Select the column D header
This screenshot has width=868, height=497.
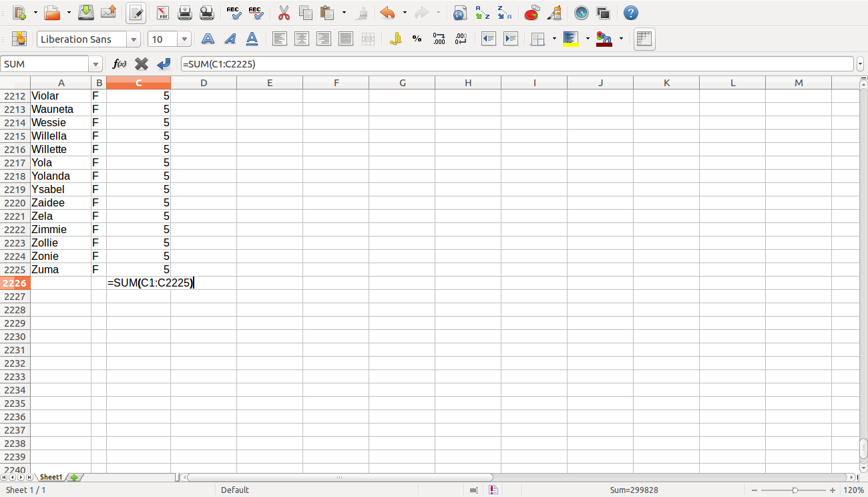click(204, 83)
